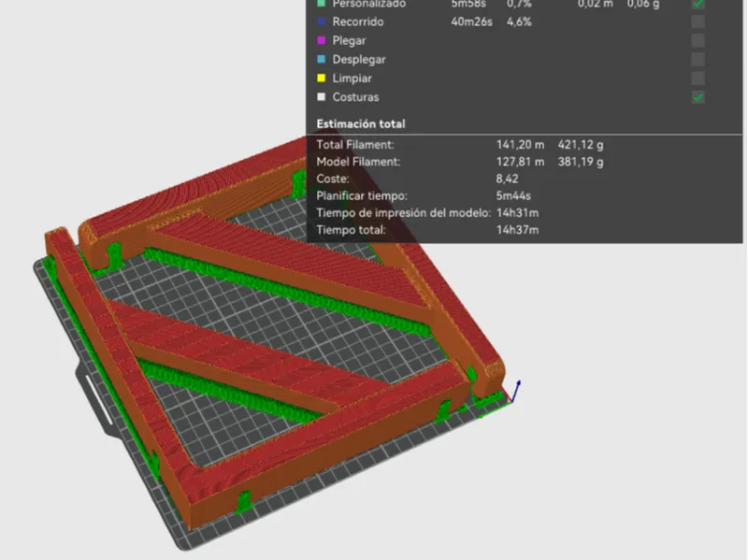Click the Estimación total heading
The height and width of the screenshot is (560, 748).
pos(361,124)
